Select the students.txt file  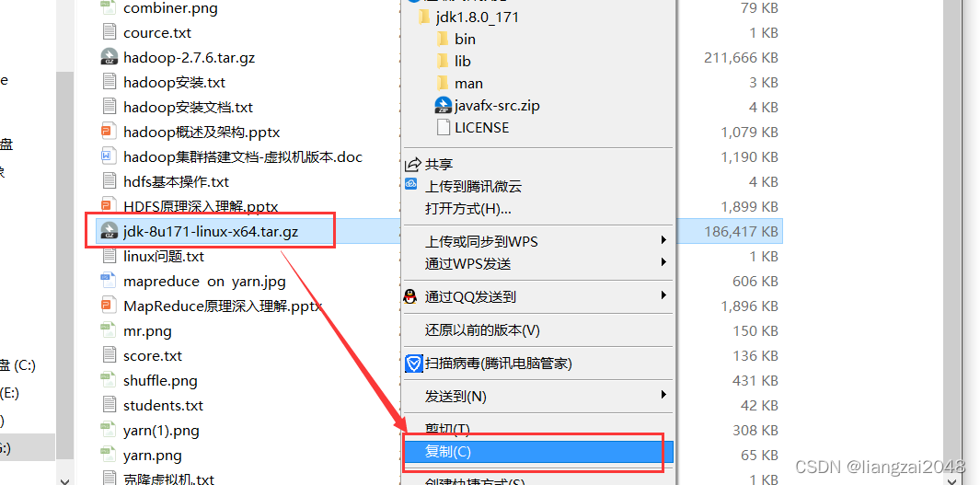tap(163, 406)
